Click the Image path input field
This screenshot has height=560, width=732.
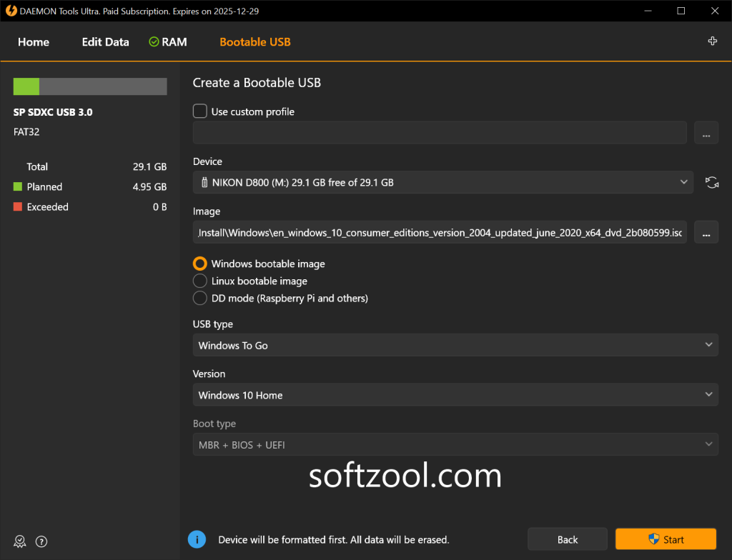(x=440, y=232)
